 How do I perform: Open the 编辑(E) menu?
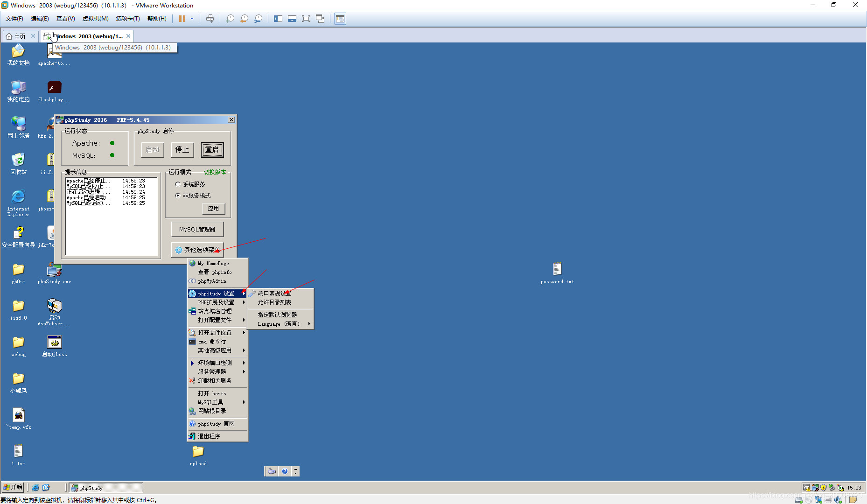pos(40,19)
